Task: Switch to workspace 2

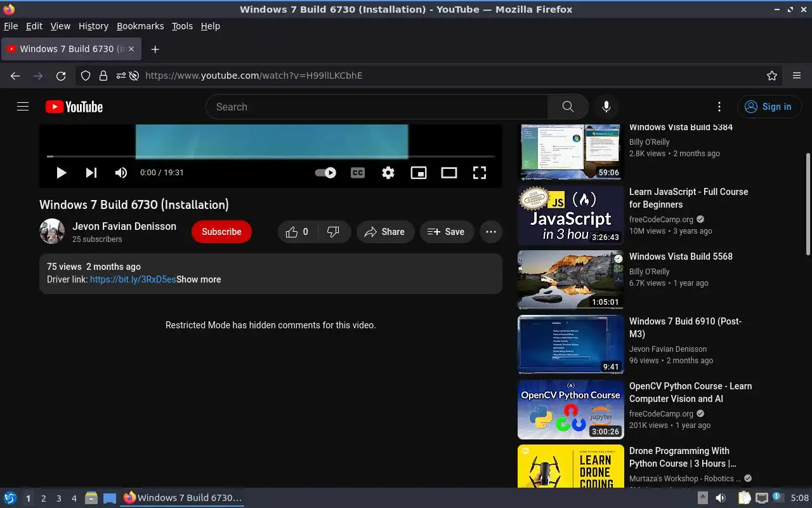Action: click(43, 498)
